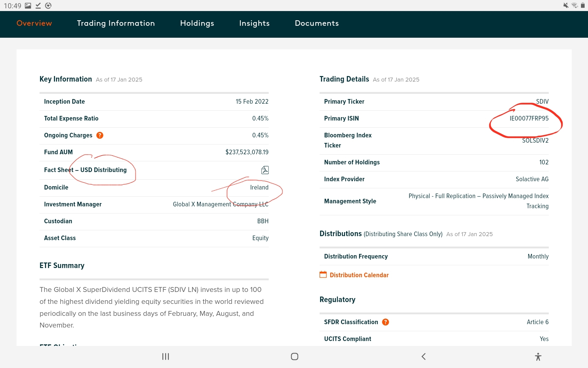Open the Fact Sheet PDF icon

(265, 170)
